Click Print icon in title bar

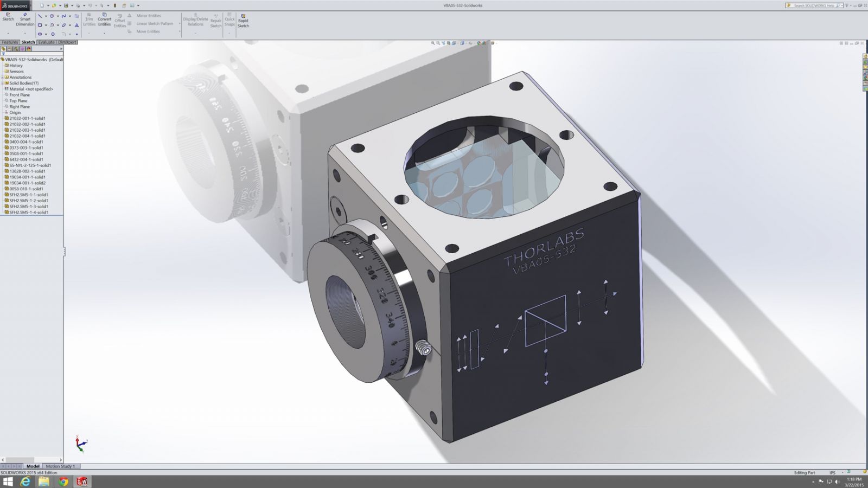(78, 5)
